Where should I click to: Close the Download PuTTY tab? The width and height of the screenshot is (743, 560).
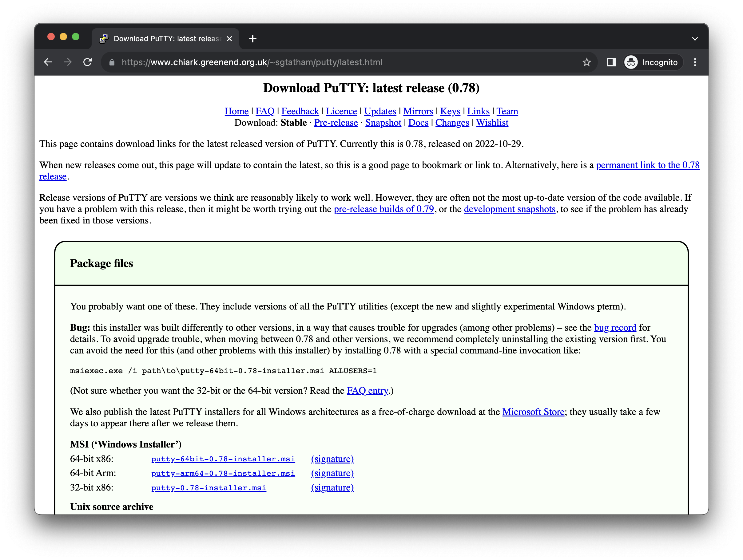click(229, 39)
